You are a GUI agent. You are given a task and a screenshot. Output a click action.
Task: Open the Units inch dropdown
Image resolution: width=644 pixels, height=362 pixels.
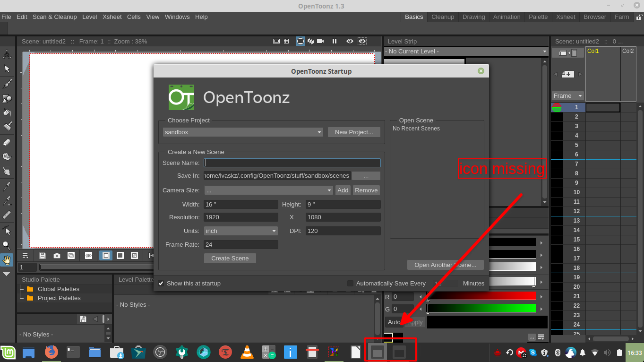[241, 231]
